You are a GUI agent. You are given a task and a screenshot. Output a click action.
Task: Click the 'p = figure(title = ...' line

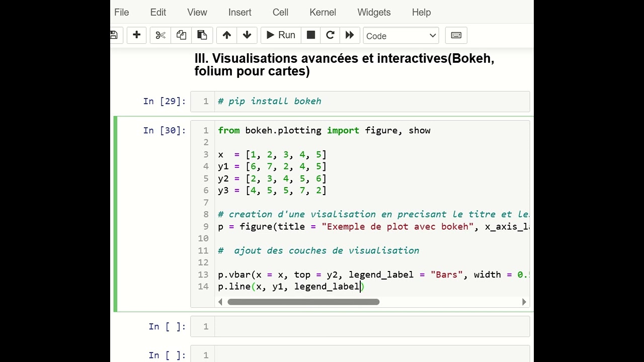[x=373, y=226]
